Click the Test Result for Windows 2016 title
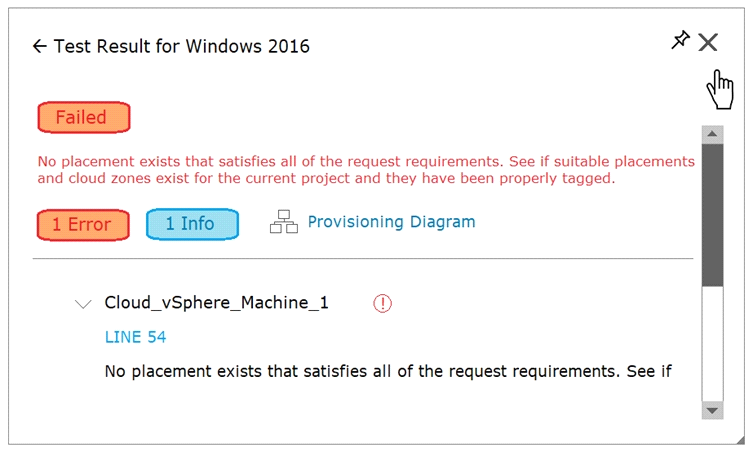This screenshot has width=753, height=453. click(182, 46)
